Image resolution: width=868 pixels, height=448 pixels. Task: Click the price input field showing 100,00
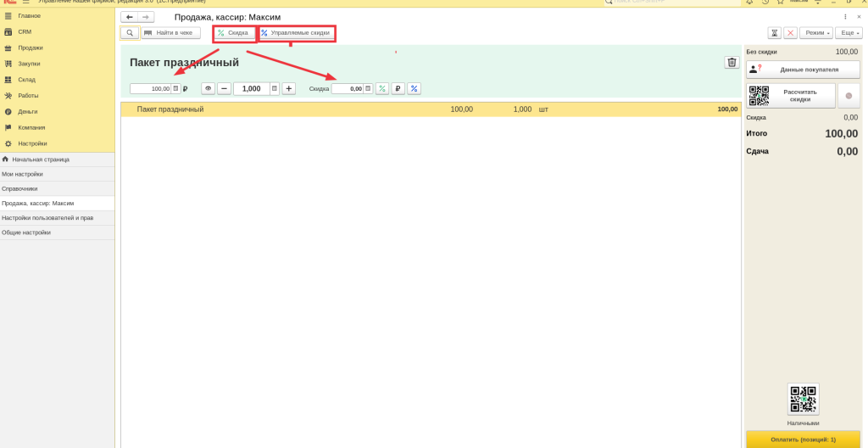click(151, 89)
